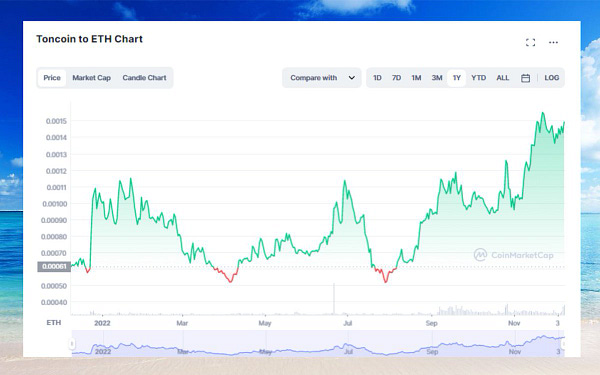Click the May x-axis label
The width and height of the screenshot is (600, 375).
(x=265, y=323)
